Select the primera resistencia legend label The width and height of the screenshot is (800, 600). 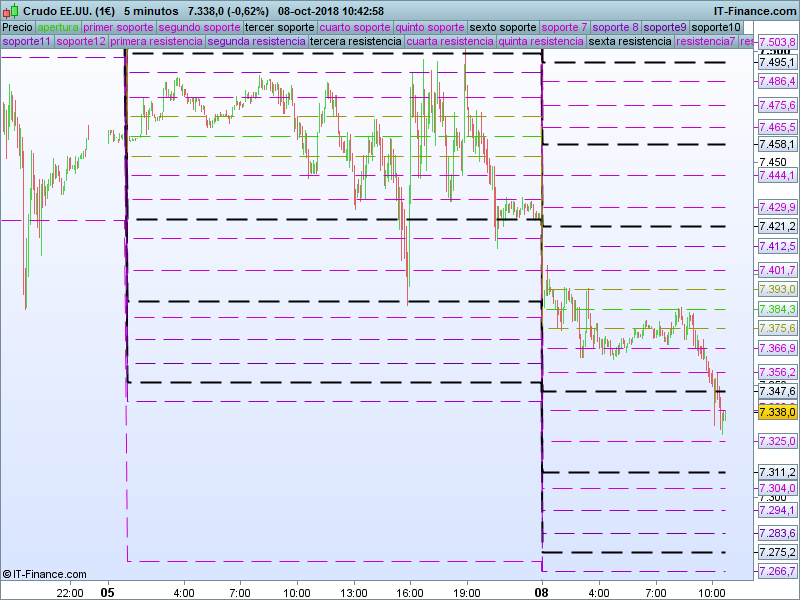[157, 41]
